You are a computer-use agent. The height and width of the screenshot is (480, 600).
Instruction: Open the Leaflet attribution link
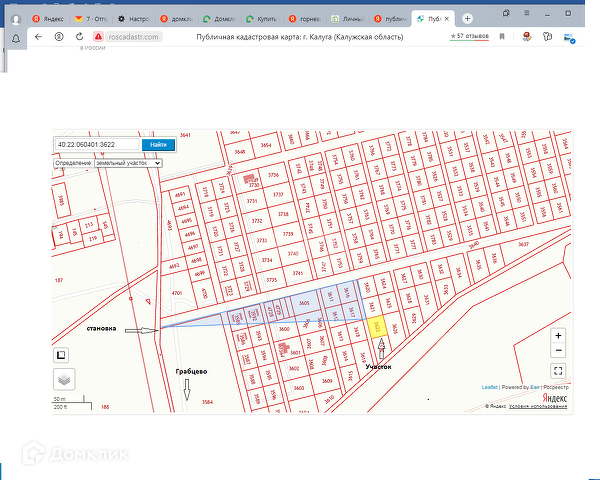pyautogui.click(x=490, y=386)
